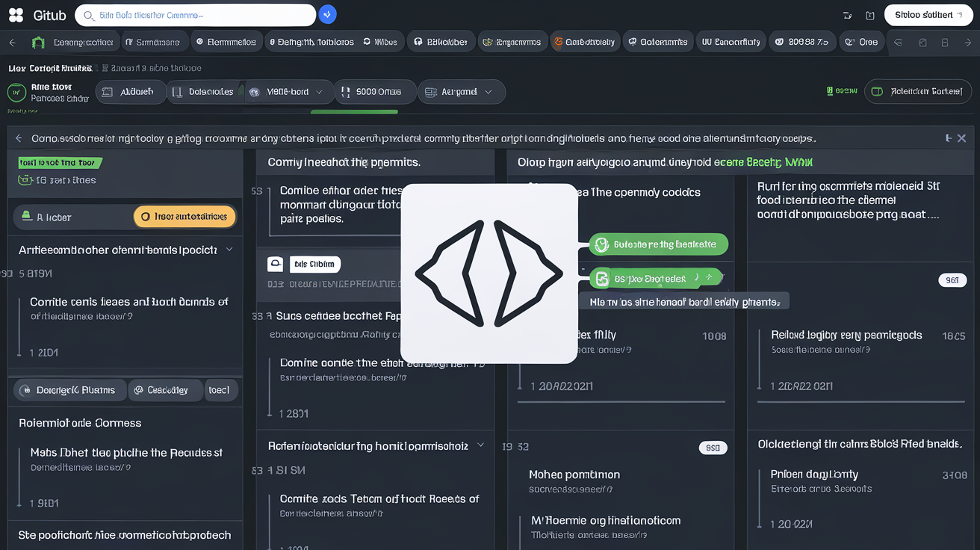Click the green icon at start of tab row

pos(38,43)
